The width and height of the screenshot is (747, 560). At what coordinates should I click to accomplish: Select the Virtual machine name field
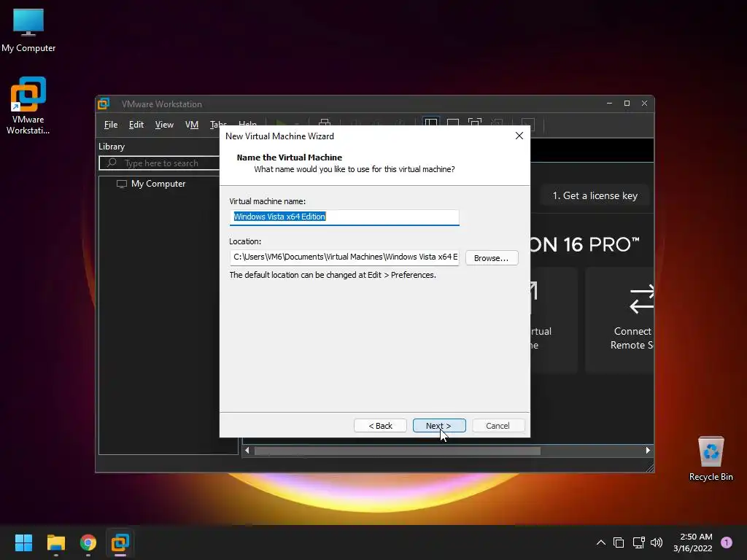tap(344, 217)
